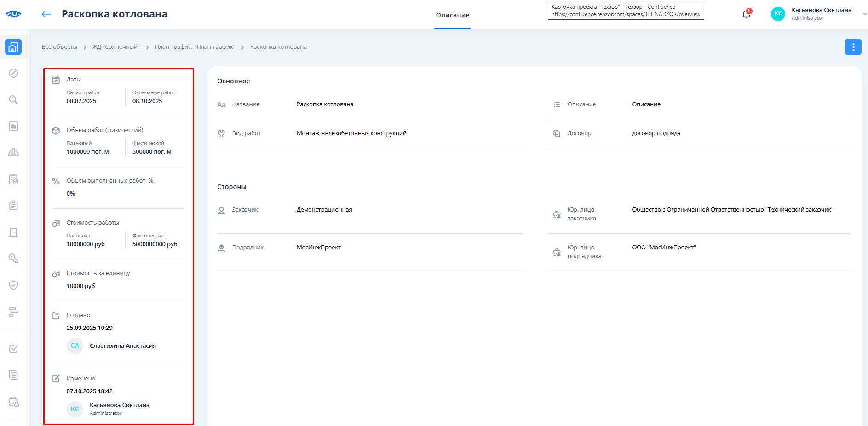Screen dimensions: 868x426
Task: Open the shield checkmark sidebar icon
Action: tap(14, 285)
